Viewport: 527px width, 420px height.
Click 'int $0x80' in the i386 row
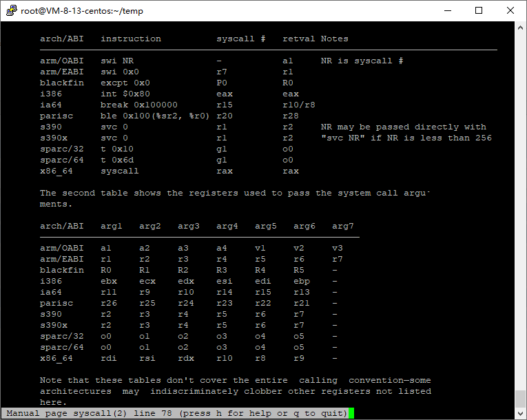coord(125,94)
